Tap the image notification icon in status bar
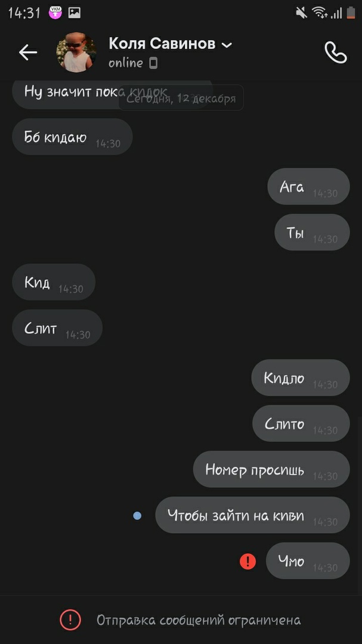This screenshot has width=362, height=644. 75,13
